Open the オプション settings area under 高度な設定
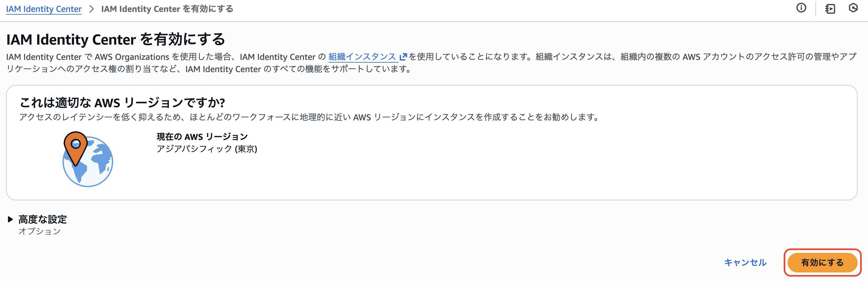This screenshot has height=281, width=868. point(39,231)
